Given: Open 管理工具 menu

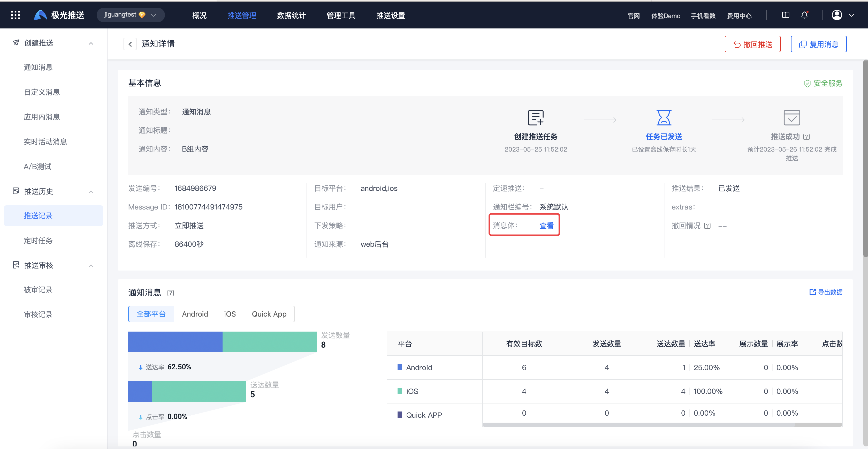Looking at the screenshot, I should point(341,16).
